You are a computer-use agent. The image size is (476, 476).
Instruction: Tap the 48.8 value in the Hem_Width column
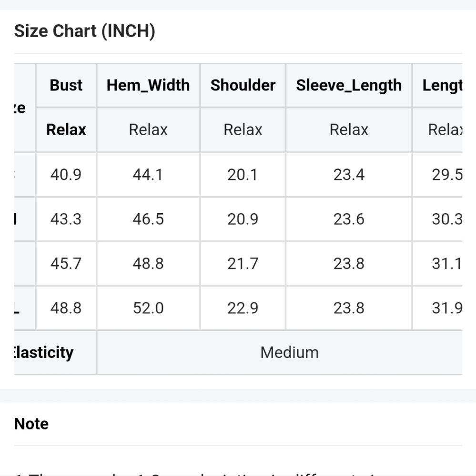point(148,263)
